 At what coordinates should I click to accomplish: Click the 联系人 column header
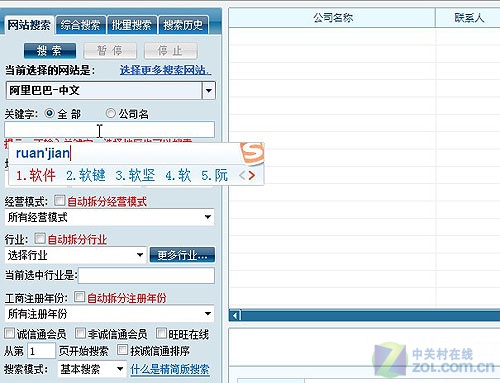click(x=468, y=18)
